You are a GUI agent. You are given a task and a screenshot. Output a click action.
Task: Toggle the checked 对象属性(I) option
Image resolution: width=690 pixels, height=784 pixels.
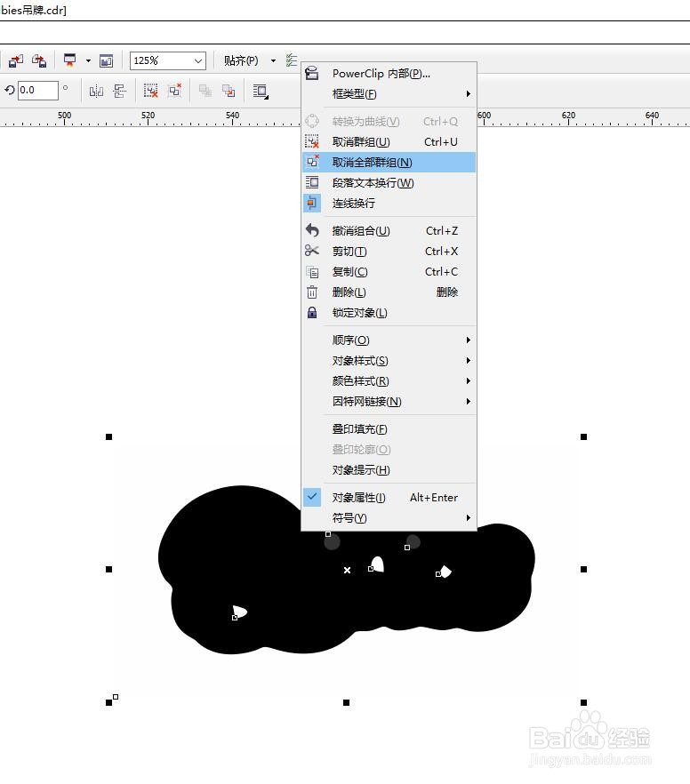point(389,498)
